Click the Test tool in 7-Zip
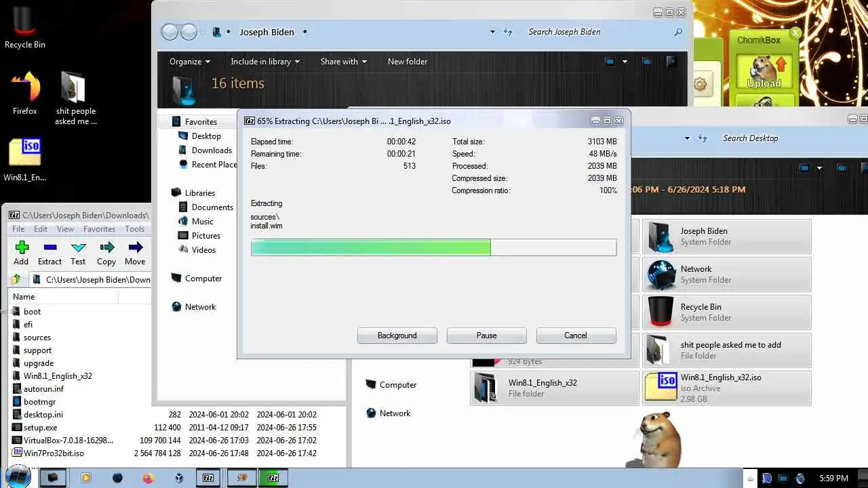Screen dimensions: 868x488 (x=78, y=253)
